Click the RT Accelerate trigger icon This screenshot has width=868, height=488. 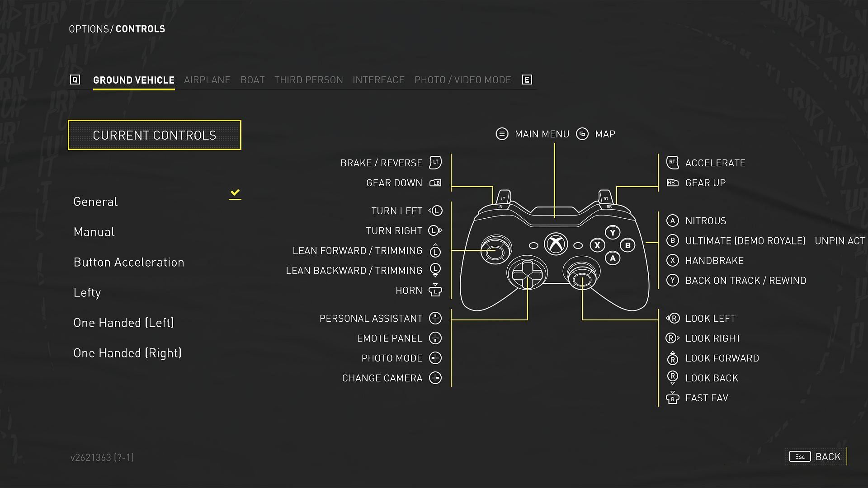coord(672,162)
